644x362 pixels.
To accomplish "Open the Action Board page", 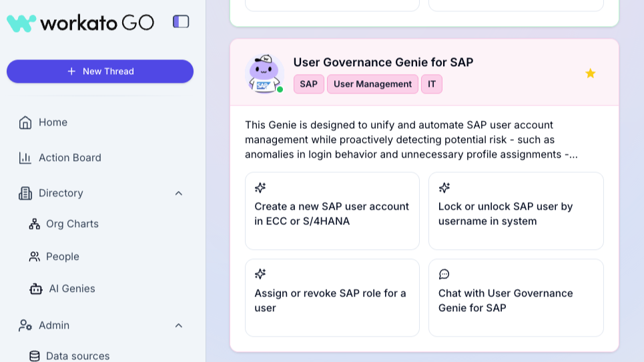I will tap(69, 158).
